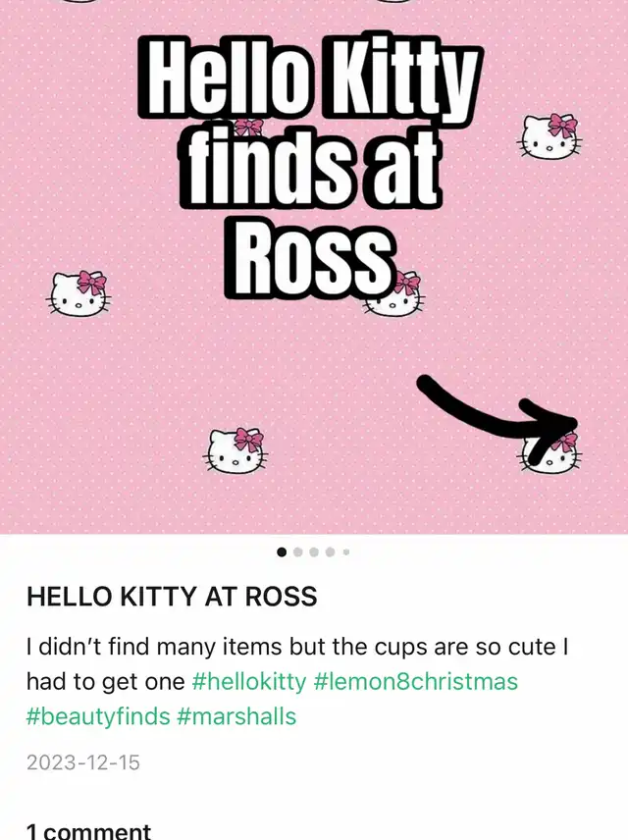Open the #beautyfinds hashtag
The height and width of the screenshot is (840, 628).
98,716
